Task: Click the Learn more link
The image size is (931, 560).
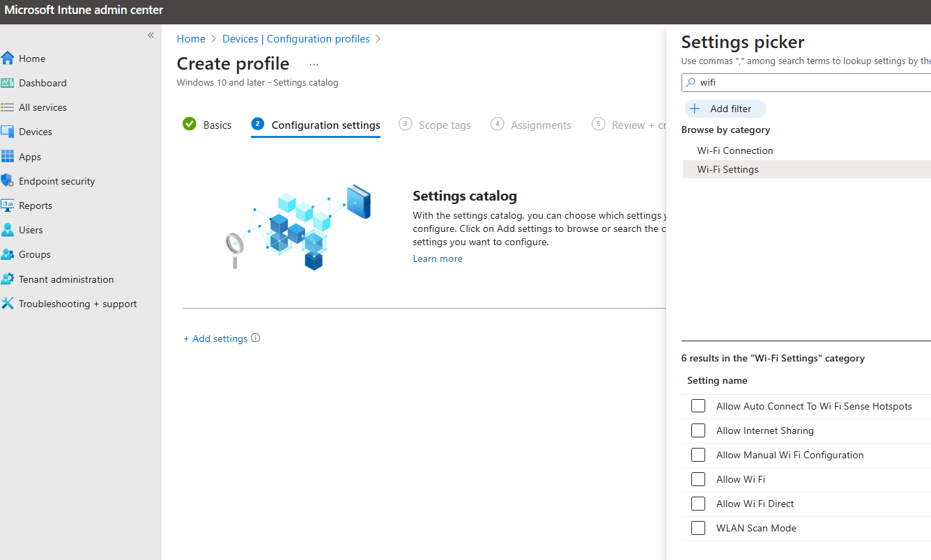Action: (438, 258)
